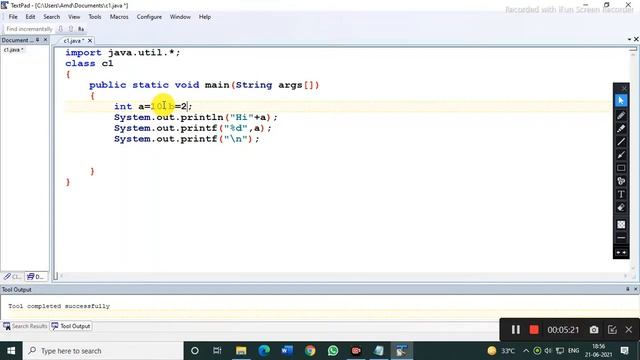640x360 pixels.
Task: Show hidden system tray icons chevron
Action: [526, 351]
